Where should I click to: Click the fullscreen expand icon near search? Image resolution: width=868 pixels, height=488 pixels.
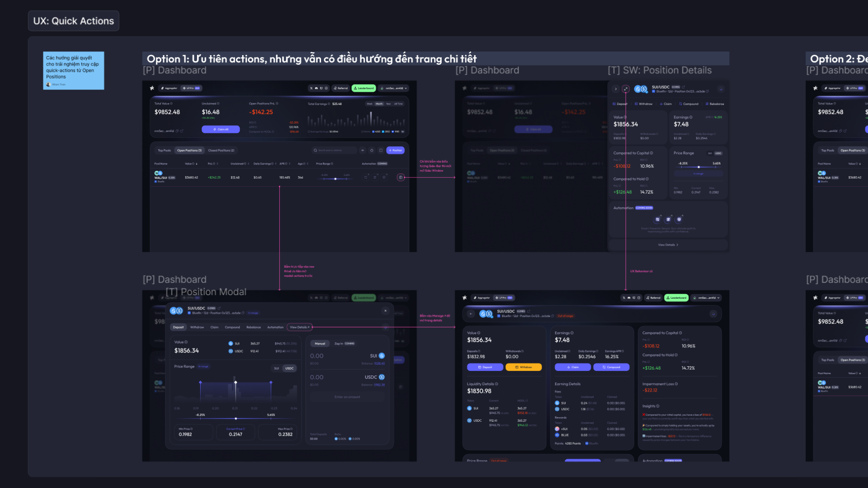(381, 150)
